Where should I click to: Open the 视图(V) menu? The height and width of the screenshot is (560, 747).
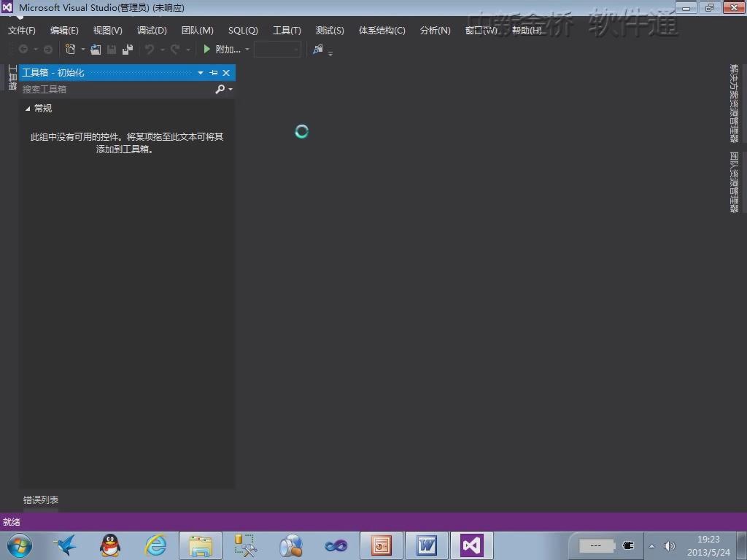point(108,31)
